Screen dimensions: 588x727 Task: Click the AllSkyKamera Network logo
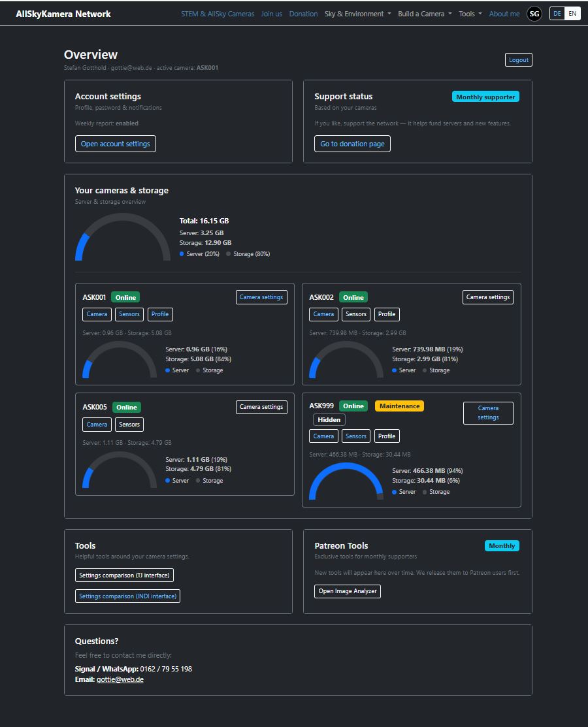(63, 13)
